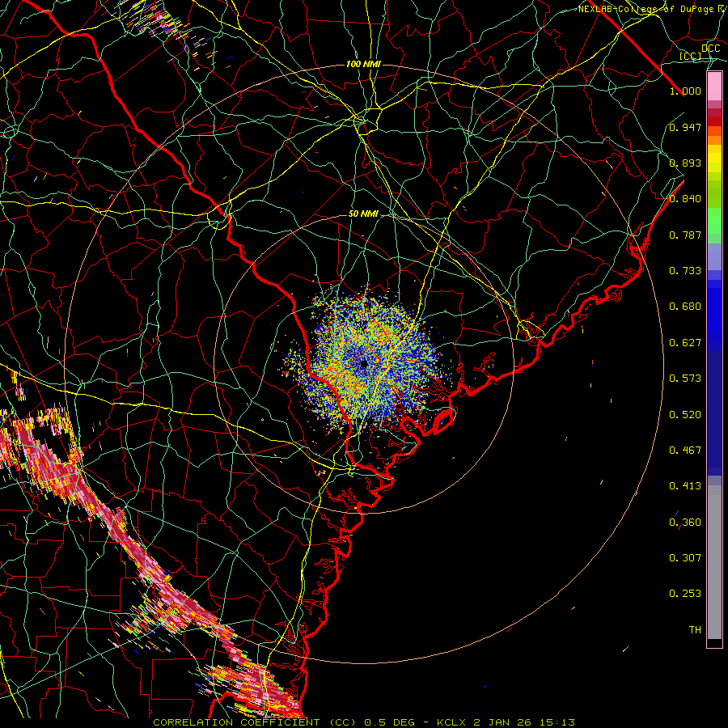Pick the gray swatch on the color bar
728x728 pixels.
(x=714, y=562)
